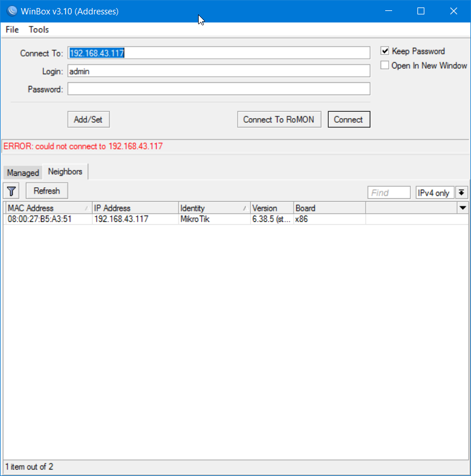
Task: Click the IPv4 only combo box field
Action: pos(435,193)
